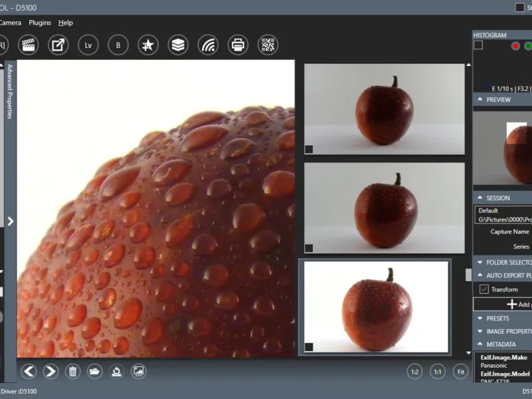This screenshot has width=532, height=399.
Task: Click the thumbnail list scroll-up arrow
Action: click(x=469, y=65)
